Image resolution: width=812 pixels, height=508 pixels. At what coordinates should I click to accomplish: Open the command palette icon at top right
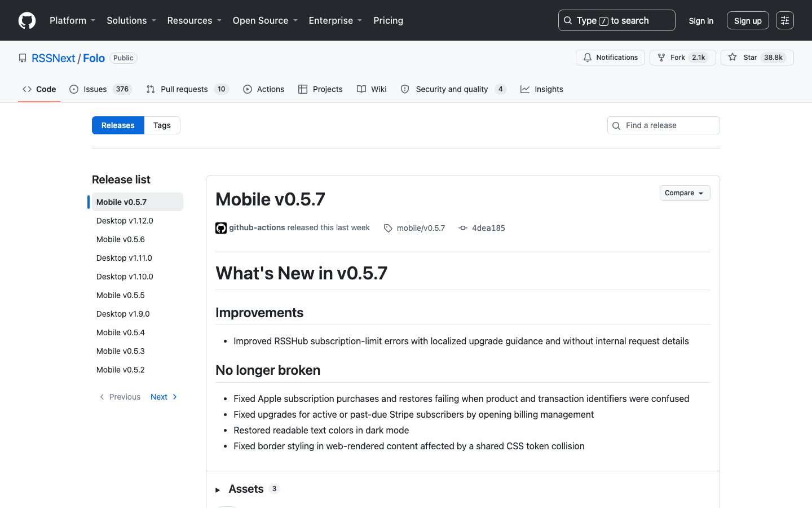point(785,20)
